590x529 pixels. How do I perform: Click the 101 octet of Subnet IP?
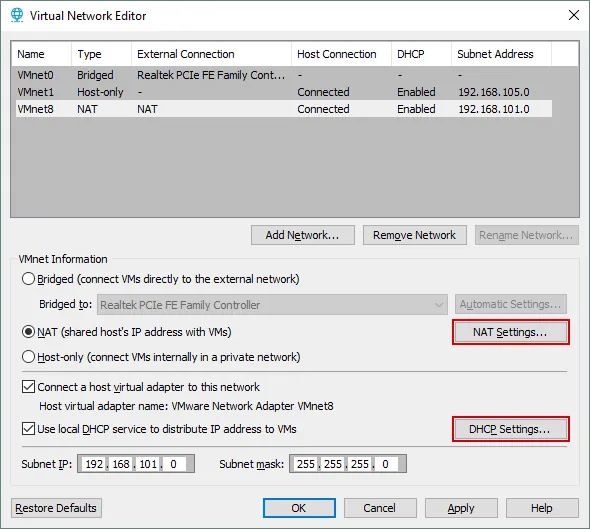point(148,464)
